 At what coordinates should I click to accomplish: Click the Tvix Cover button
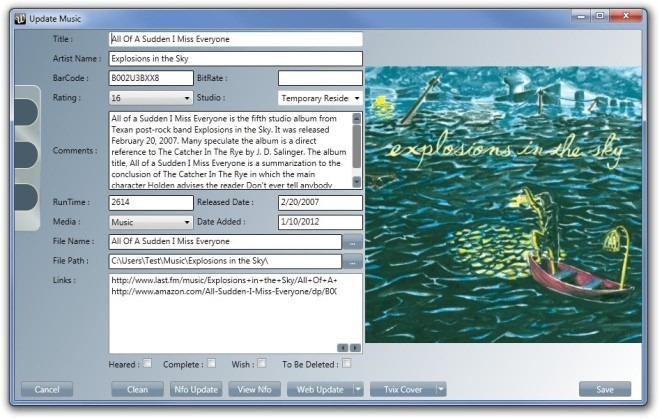[x=403, y=390]
